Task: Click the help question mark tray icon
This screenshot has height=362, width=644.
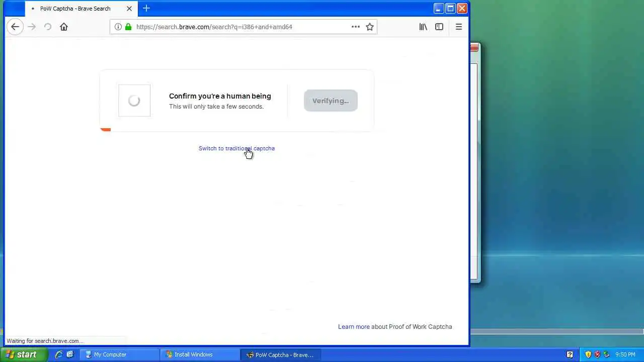Action: click(570, 354)
